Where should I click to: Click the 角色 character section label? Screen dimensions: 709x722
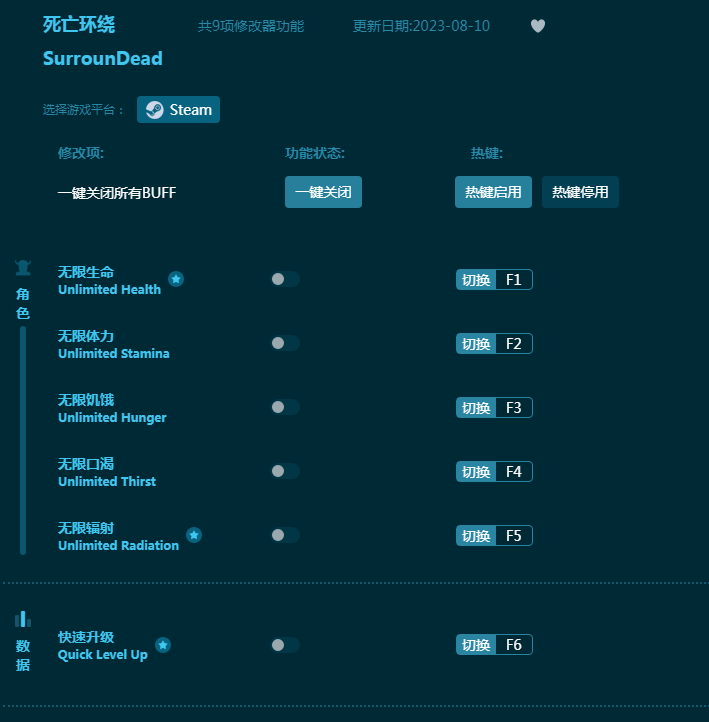[23, 303]
